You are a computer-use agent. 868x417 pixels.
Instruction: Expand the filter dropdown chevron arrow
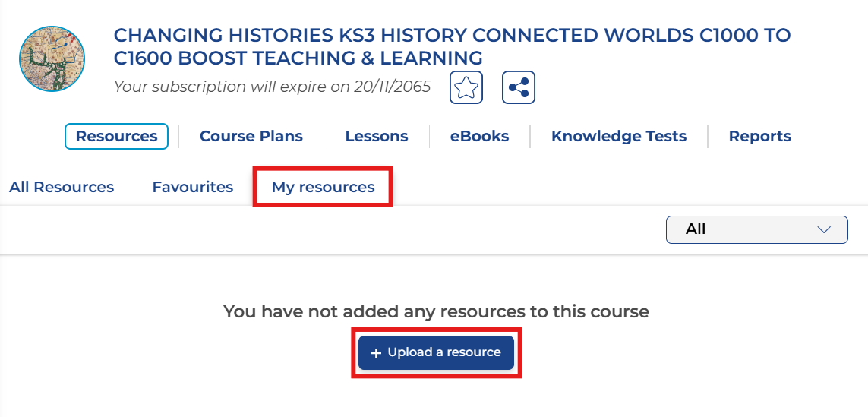(x=824, y=229)
